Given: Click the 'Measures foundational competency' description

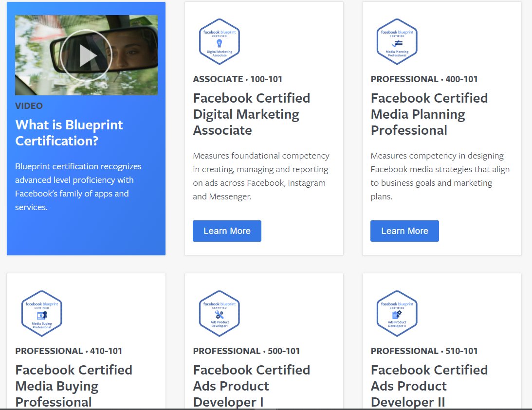Looking at the screenshot, I should tap(261, 176).
